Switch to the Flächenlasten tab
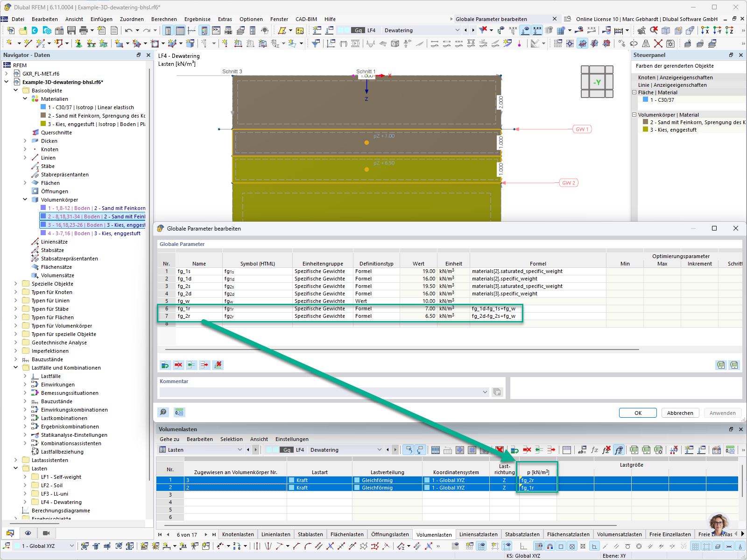747x560 pixels. point(346,534)
